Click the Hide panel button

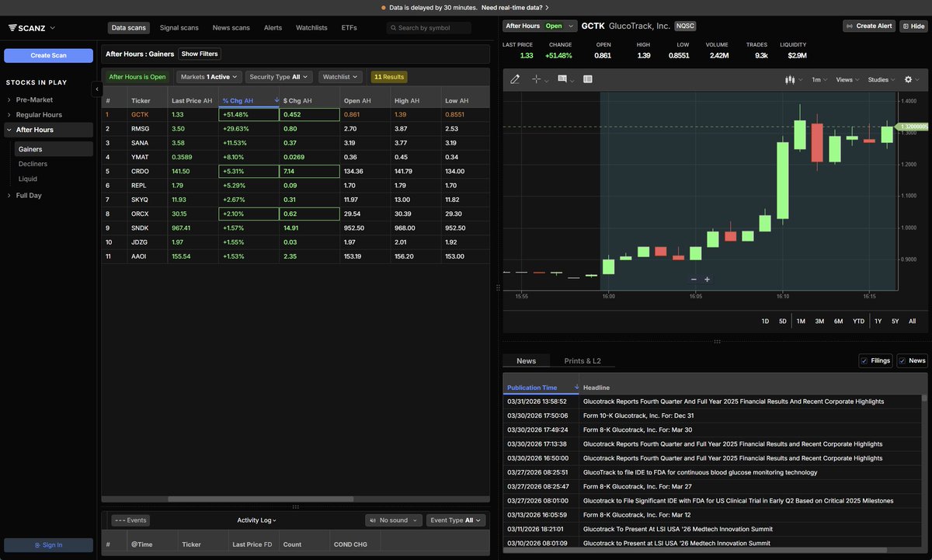pyautogui.click(x=913, y=26)
